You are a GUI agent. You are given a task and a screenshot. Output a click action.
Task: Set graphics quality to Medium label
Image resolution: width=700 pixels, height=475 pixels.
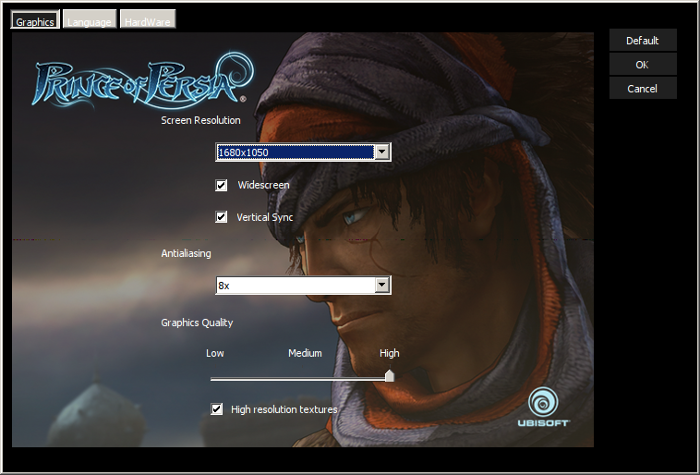tap(305, 353)
